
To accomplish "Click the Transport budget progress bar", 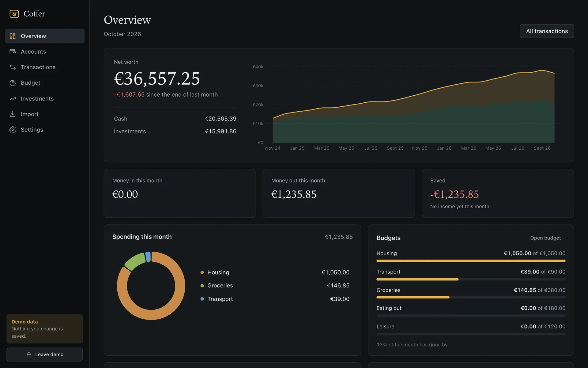I will (471, 279).
